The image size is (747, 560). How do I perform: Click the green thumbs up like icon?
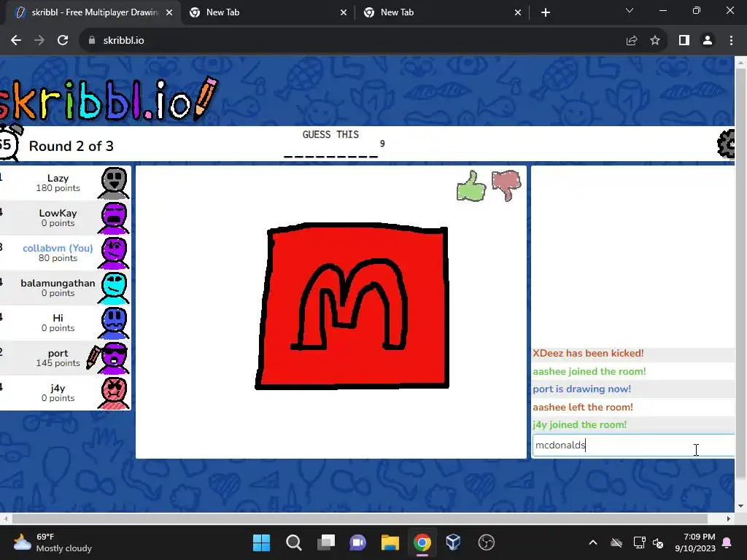tap(471, 187)
